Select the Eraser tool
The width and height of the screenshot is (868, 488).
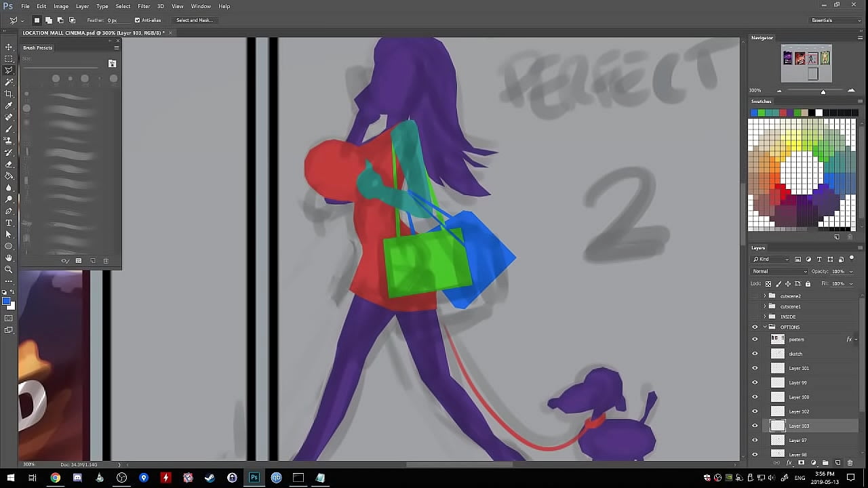pyautogui.click(x=9, y=164)
